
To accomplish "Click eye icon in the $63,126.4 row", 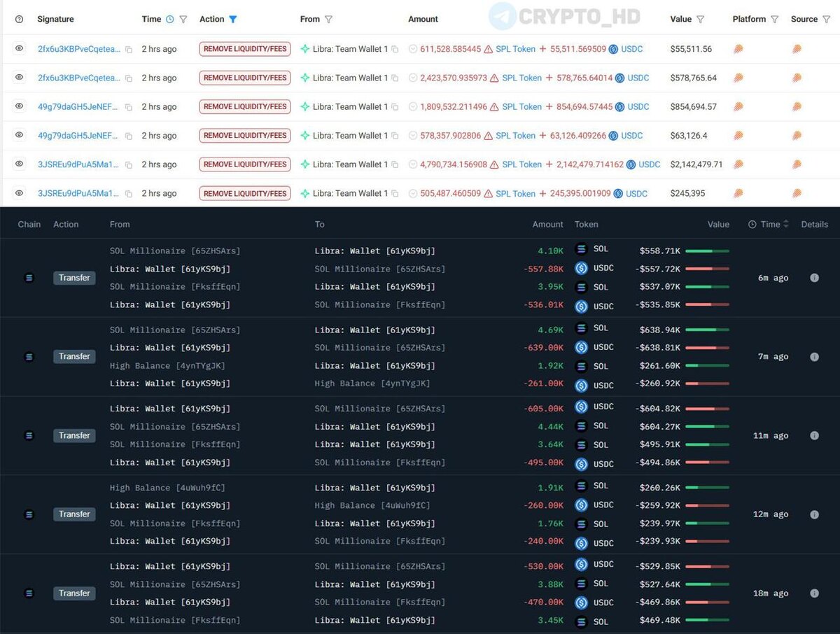I will click(x=20, y=135).
